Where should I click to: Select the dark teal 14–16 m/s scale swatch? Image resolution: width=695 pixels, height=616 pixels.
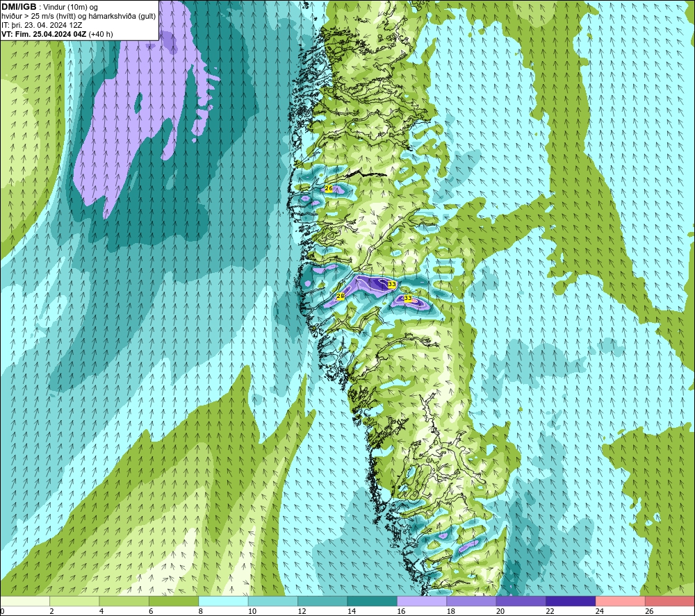(x=373, y=601)
